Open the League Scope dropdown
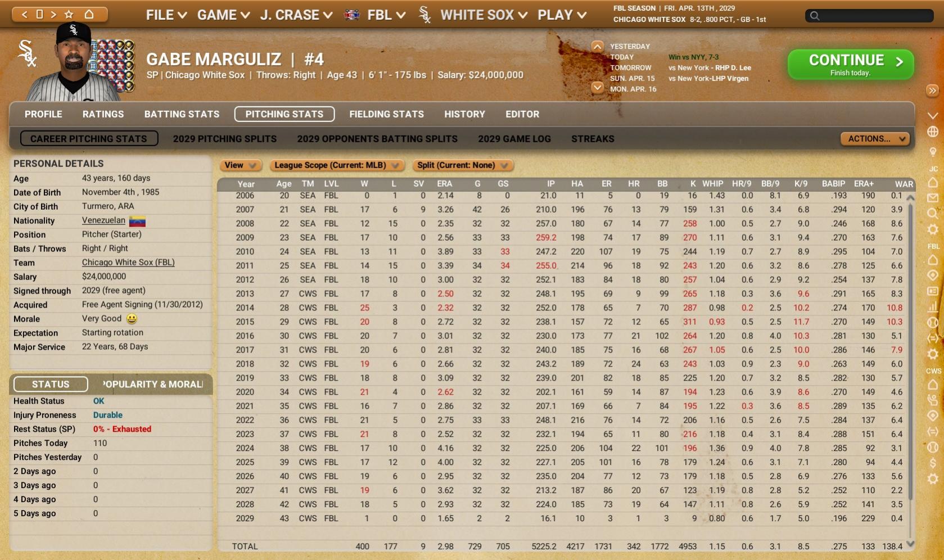 (x=336, y=165)
